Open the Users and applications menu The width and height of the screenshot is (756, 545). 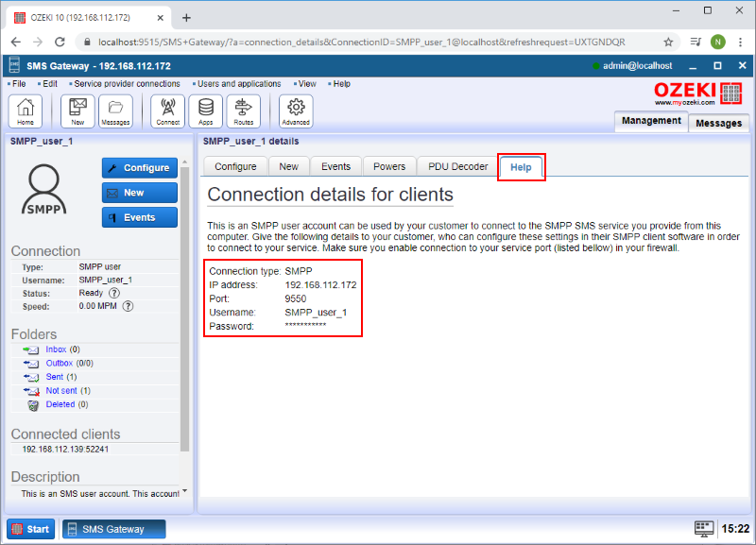237,84
